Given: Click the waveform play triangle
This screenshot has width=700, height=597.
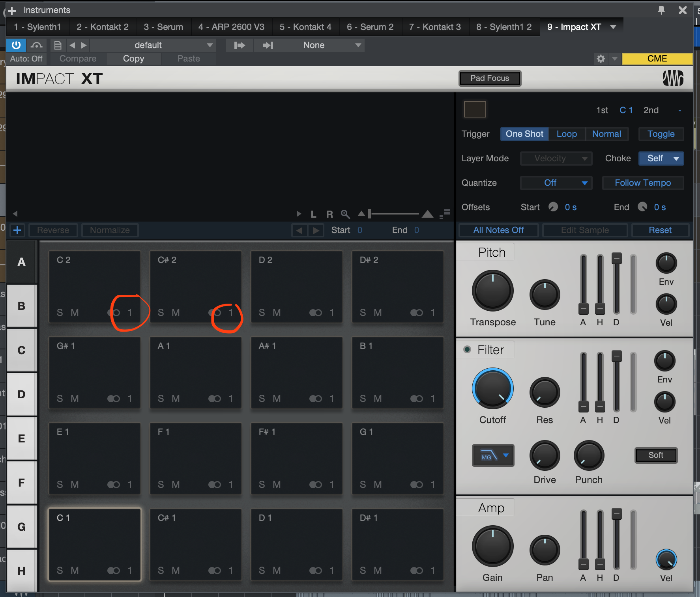Looking at the screenshot, I should pyautogui.click(x=299, y=214).
